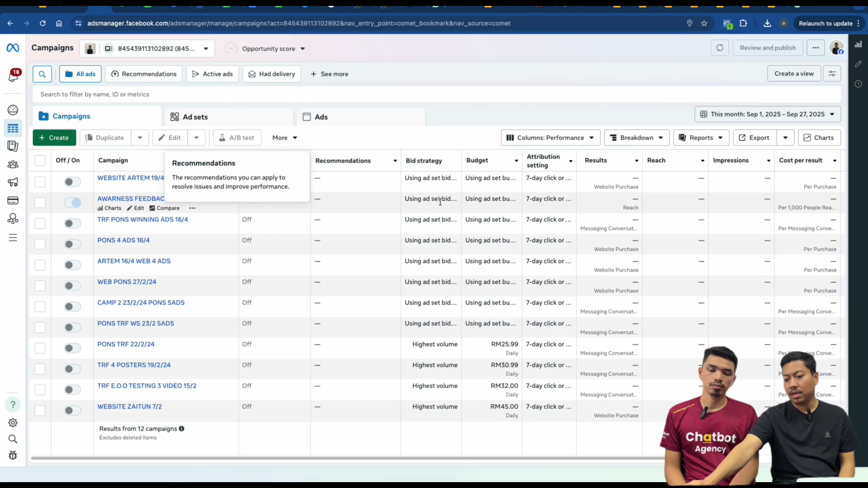
Task: Open view settings sliders icon
Action: point(832,74)
